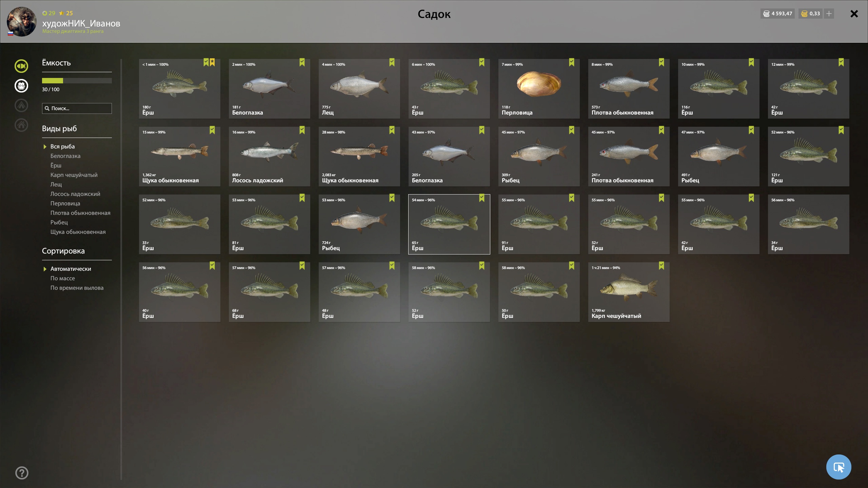Toggle bookmark on Лещ 775 г card
The width and height of the screenshot is (868, 488).
click(x=392, y=62)
